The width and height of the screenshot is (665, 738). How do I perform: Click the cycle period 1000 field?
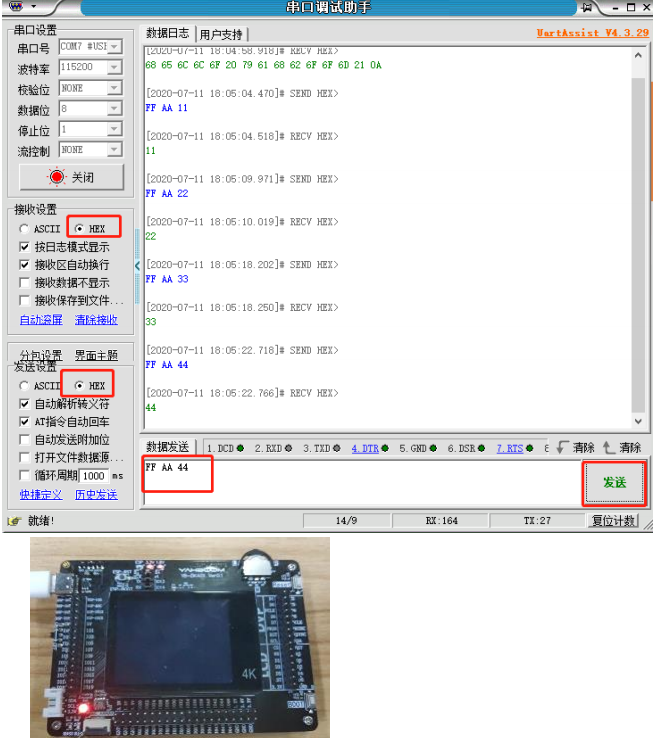94,476
